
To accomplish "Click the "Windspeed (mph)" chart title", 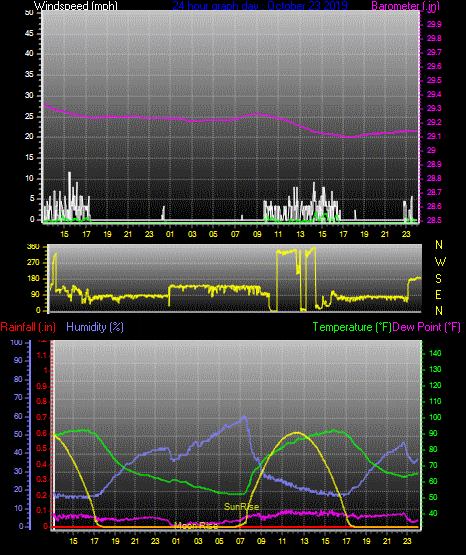I will click(76, 6).
